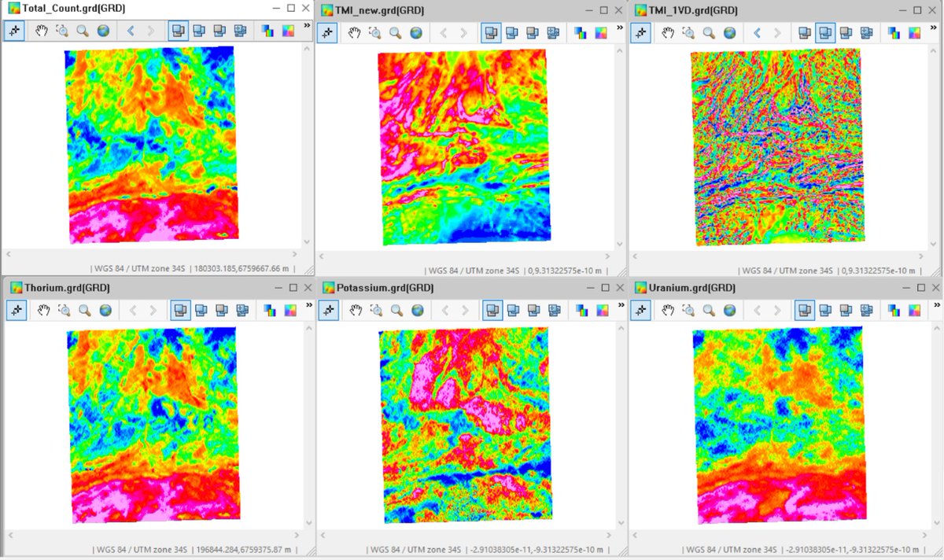
Task: Expand toolbar overflow chevron in Thorium window
Action: coord(308,305)
